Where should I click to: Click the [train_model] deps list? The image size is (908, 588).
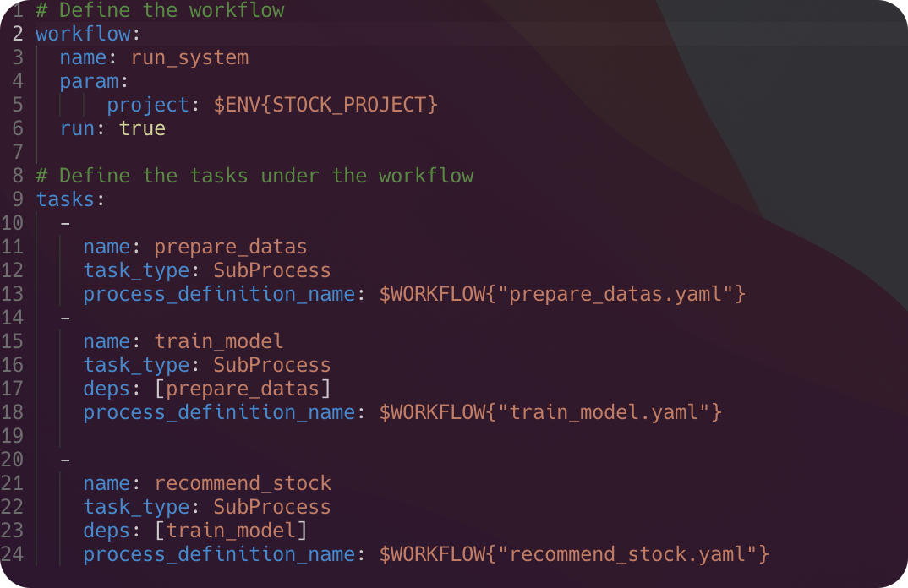[230, 531]
